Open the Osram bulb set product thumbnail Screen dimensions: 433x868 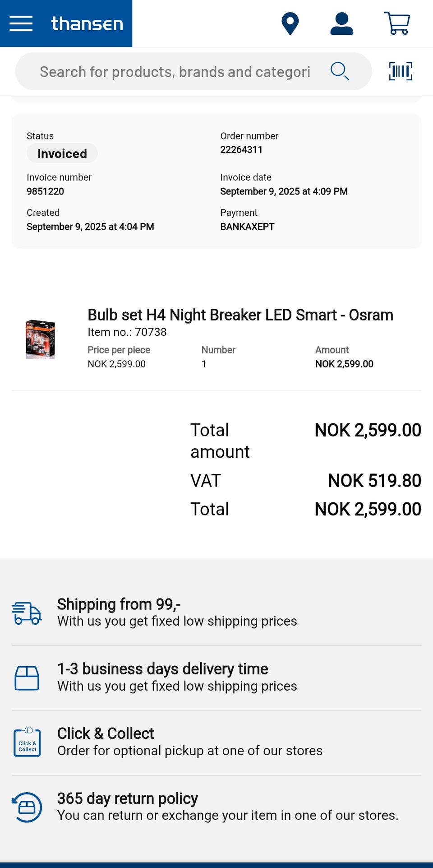[40, 339]
